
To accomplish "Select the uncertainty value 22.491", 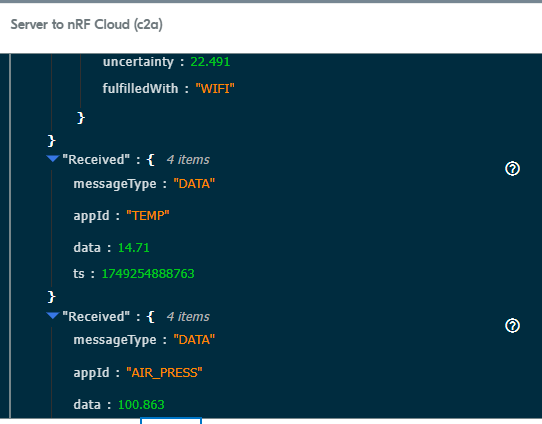I will coord(210,62).
